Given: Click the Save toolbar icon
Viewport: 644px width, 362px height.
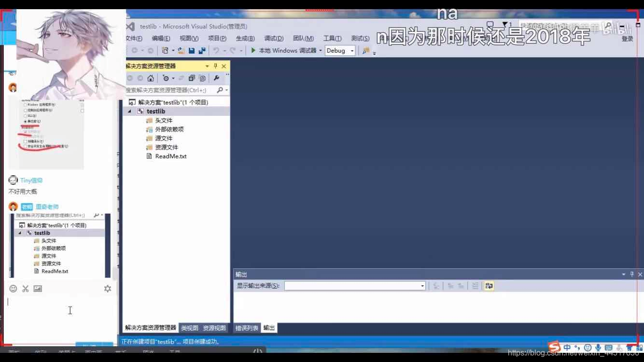Looking at the screenshot, I should point(192,51).
